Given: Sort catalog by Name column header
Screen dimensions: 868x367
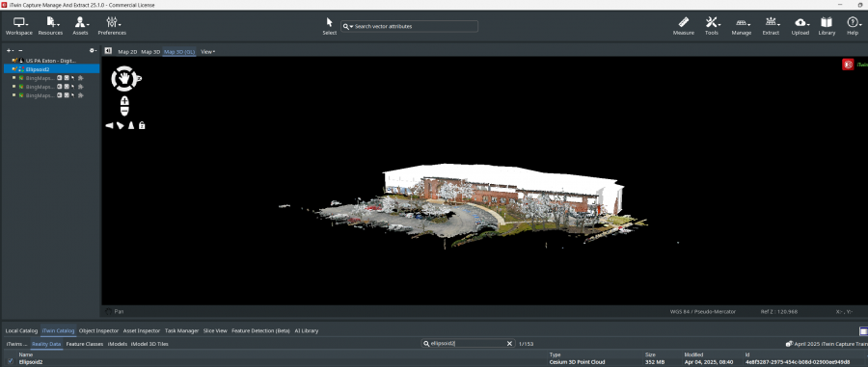Looking at the screenshot, I should (25, 354).
